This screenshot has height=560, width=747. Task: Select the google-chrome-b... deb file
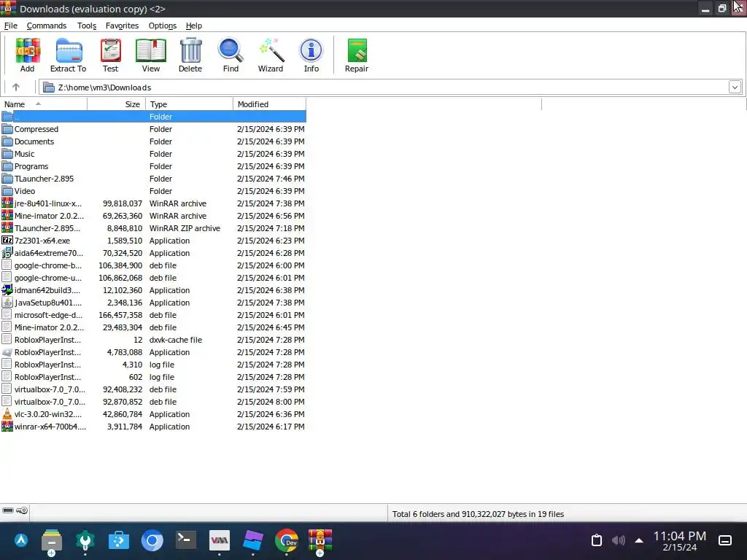(153, 265)
